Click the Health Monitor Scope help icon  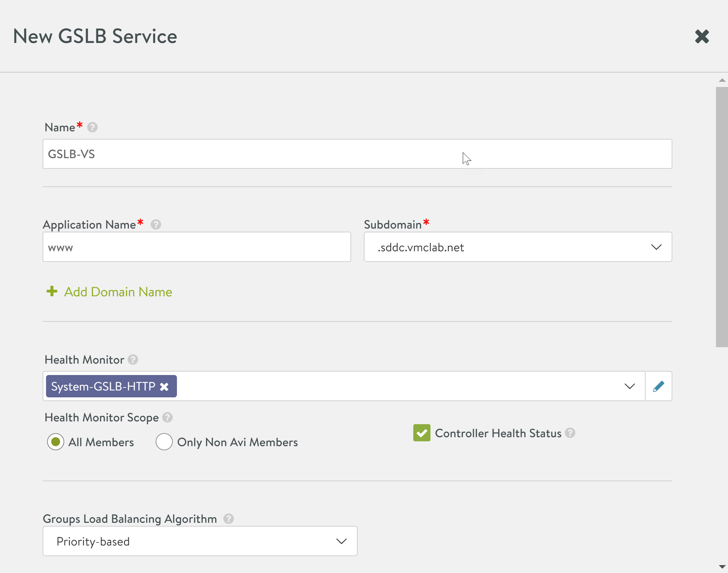point(167,418)
